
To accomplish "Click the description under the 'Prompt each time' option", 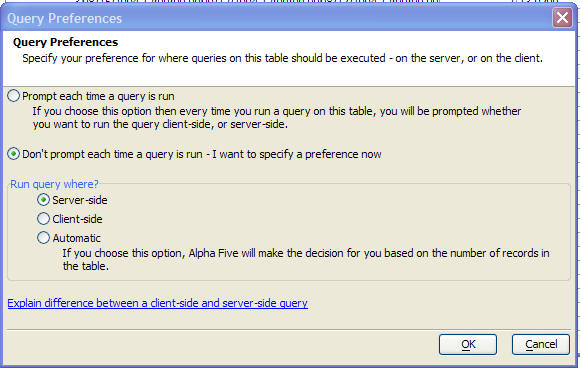I will (277, 118).
